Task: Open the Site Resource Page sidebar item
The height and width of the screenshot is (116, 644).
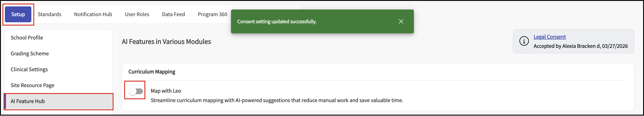Action: [32, 85]
